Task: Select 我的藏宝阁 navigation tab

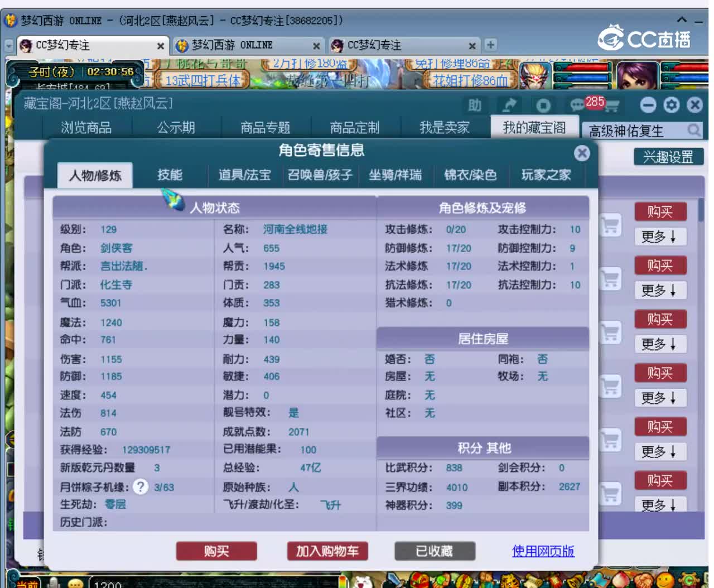Action: [534, 127]
